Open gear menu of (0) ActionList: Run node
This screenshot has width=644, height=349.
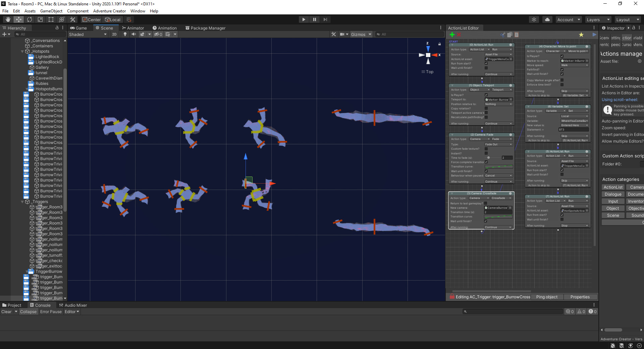coord(511,45)
